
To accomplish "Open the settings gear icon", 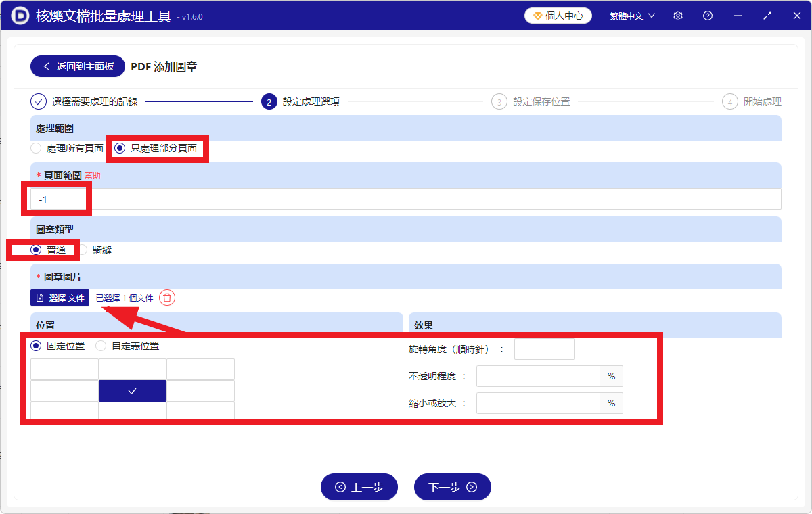I will pos(677,15).
